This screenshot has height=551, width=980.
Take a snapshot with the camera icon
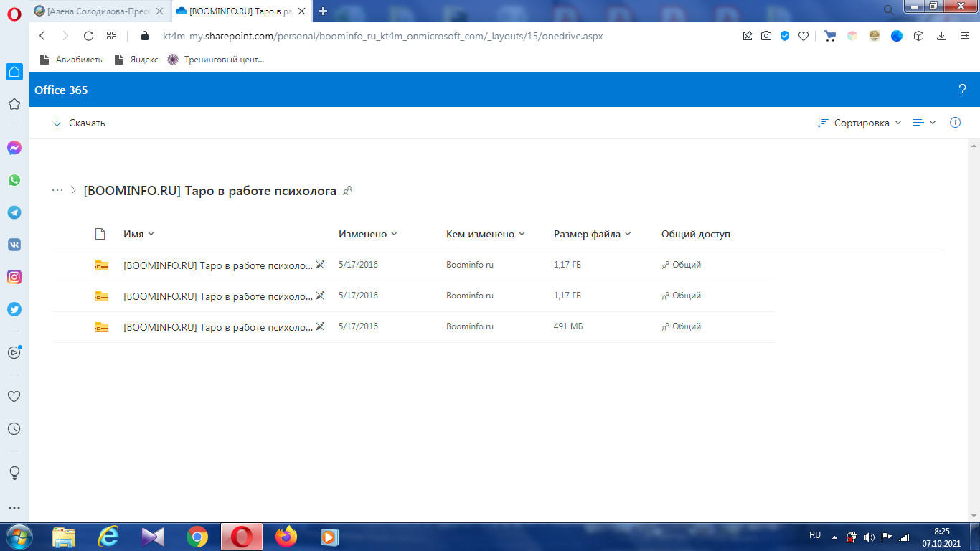766,36
